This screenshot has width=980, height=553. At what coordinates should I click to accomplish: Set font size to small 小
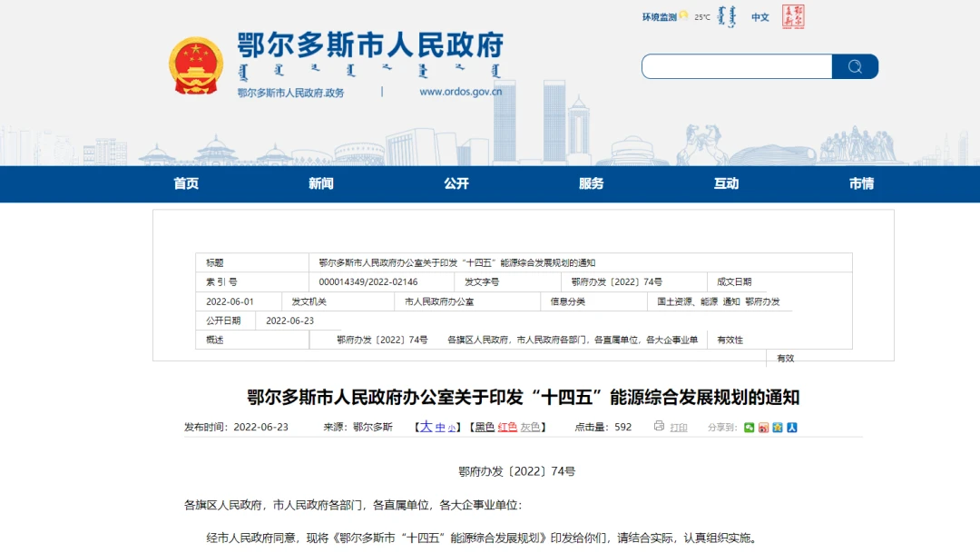coord(450,428)
